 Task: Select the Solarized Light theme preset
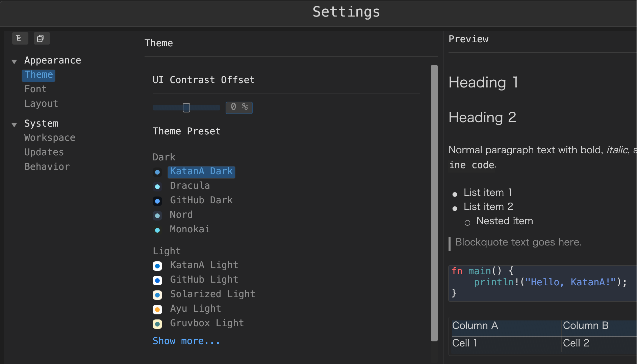click(212, 294)
